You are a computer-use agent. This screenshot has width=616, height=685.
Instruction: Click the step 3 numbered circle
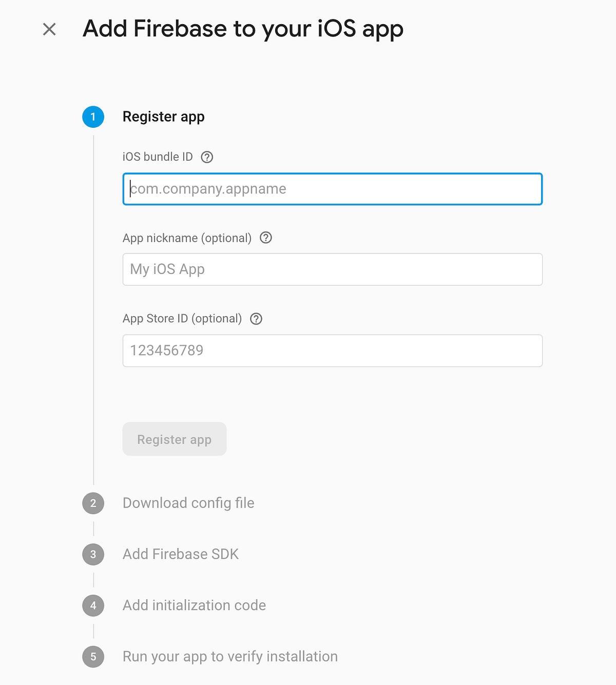93,554
